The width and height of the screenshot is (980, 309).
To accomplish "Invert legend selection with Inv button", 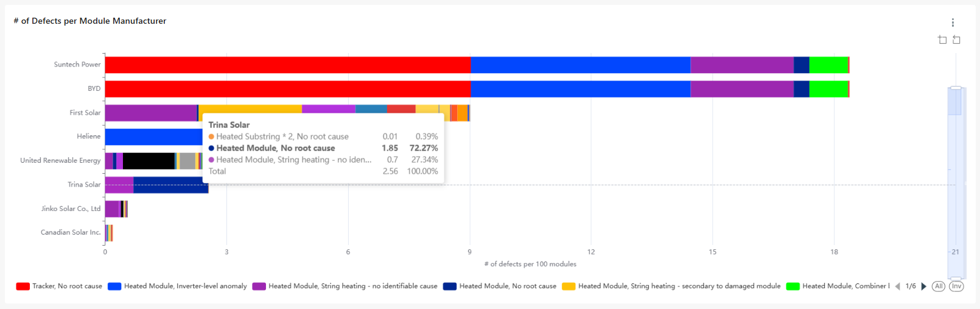I will pyautogui.click(x=956, y=286).
